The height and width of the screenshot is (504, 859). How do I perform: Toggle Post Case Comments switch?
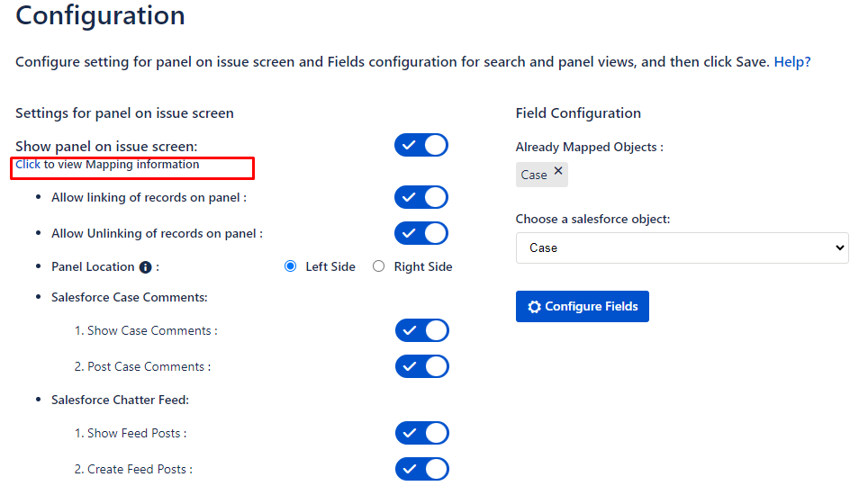[x=421, y=366]
